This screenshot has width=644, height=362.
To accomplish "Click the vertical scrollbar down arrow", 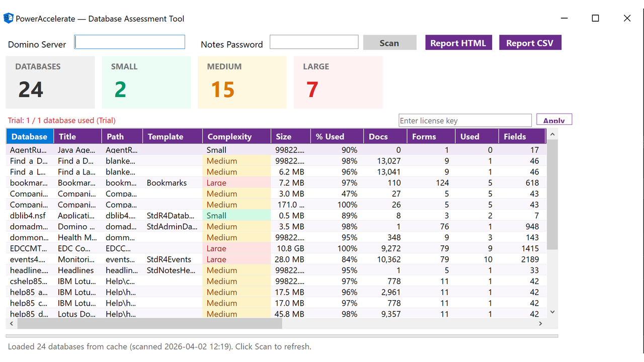I will [x=552, y=312].
